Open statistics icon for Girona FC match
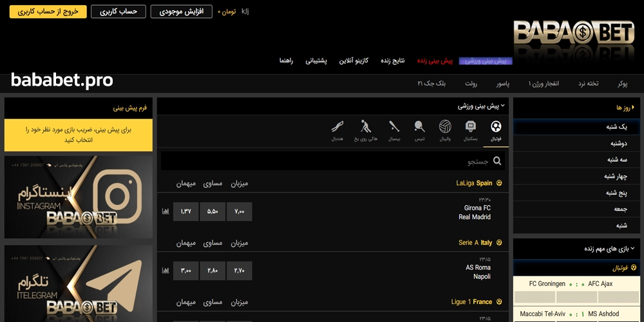Image resolution: width=644 pixels, height=322 pixels. [166, 211]
